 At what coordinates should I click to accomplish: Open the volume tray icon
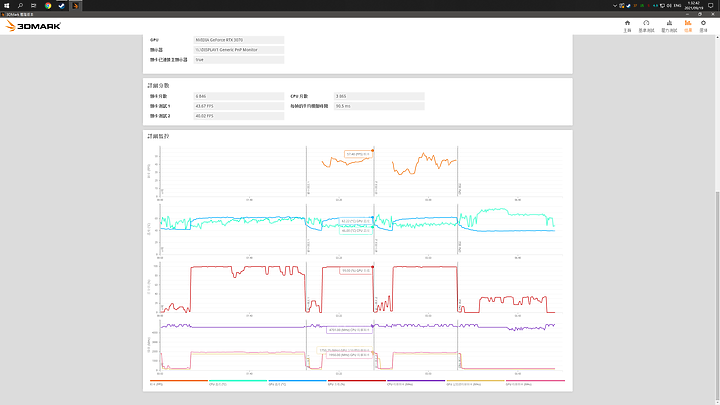(669, 6)
